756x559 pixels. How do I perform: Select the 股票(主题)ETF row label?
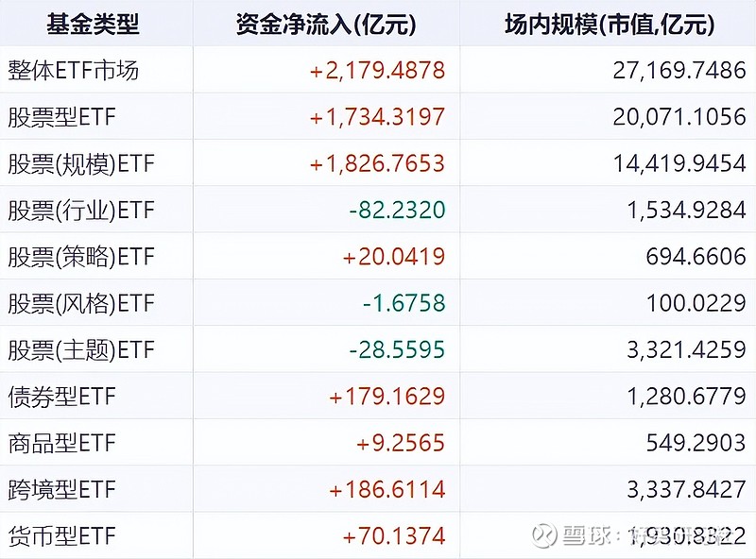[x=80, y=350]
